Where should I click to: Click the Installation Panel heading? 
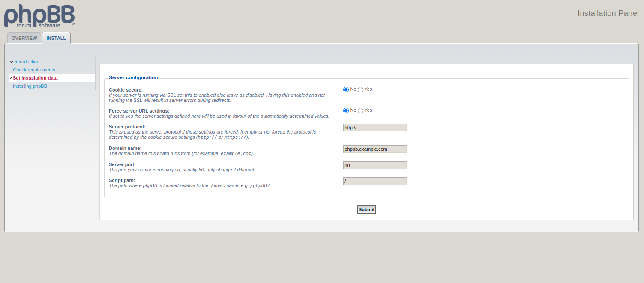(608, 13)
